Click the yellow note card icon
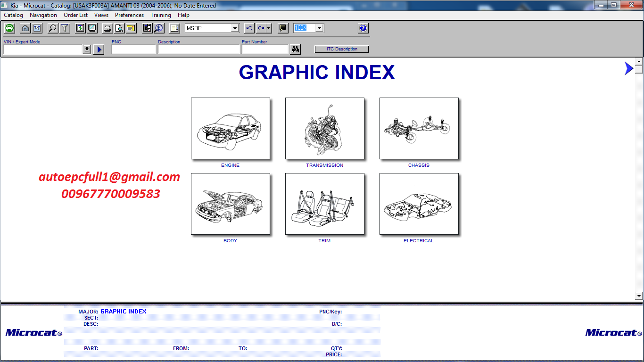 pyautogui.click(x=131, y=28)
